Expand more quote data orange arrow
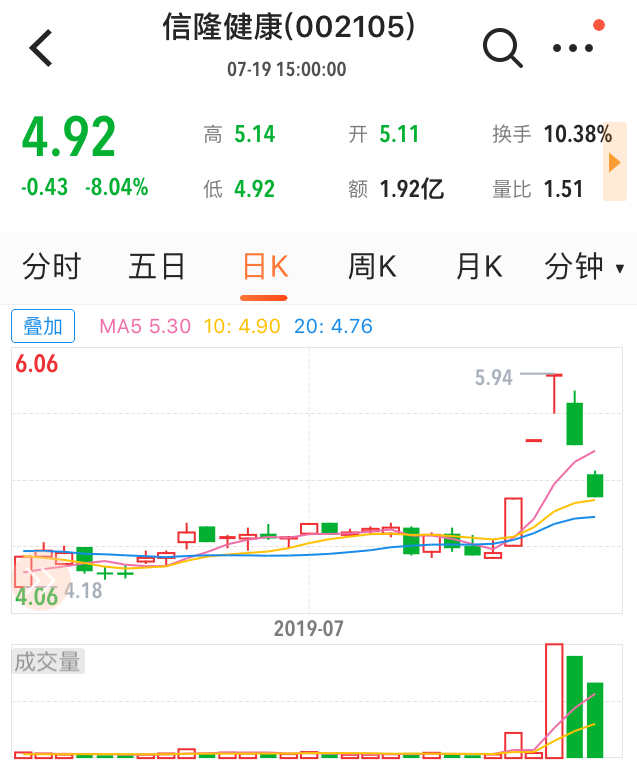This screenshot has width=637, height=762. [615, 162]
